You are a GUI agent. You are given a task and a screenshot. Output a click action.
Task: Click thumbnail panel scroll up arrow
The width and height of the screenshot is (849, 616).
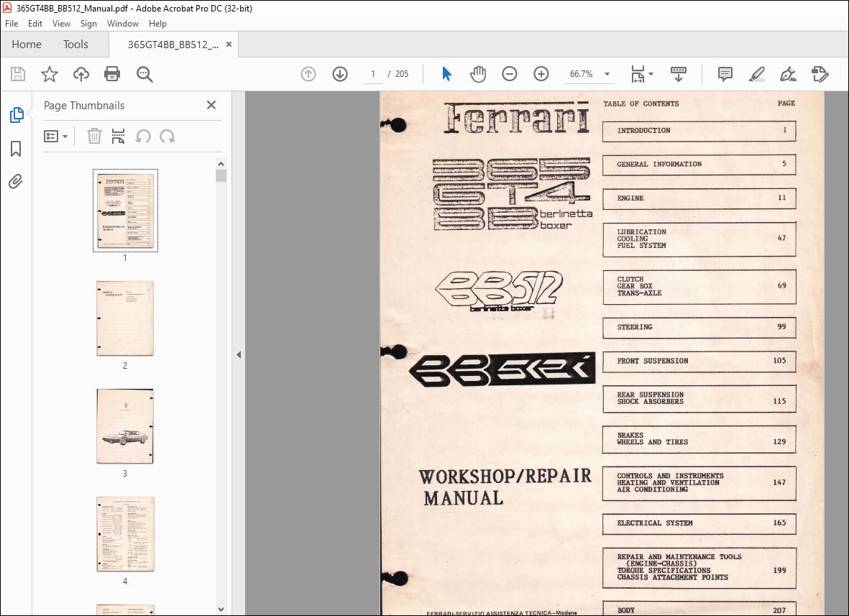pos(221,163)
